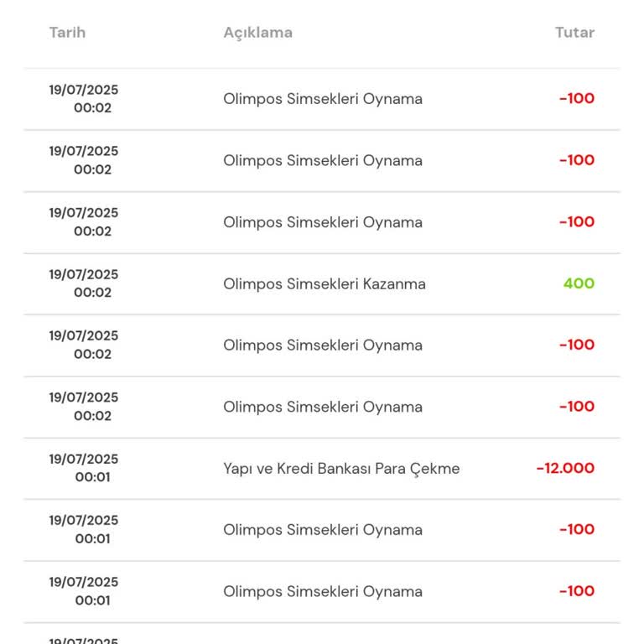This screenshot has height=644, width=644.
Task: Open the topmost Olimpos Simsekleri Oynama entry
Action: click(322, 99)
